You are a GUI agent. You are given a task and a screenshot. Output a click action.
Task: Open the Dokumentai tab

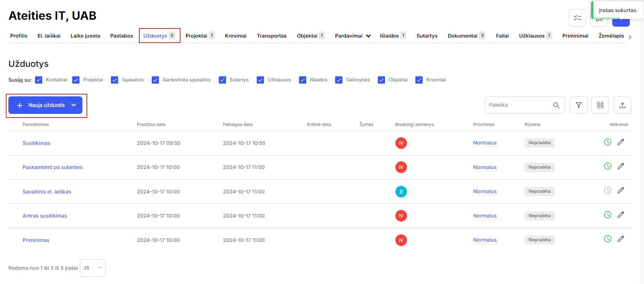click(x=466, y=36)
